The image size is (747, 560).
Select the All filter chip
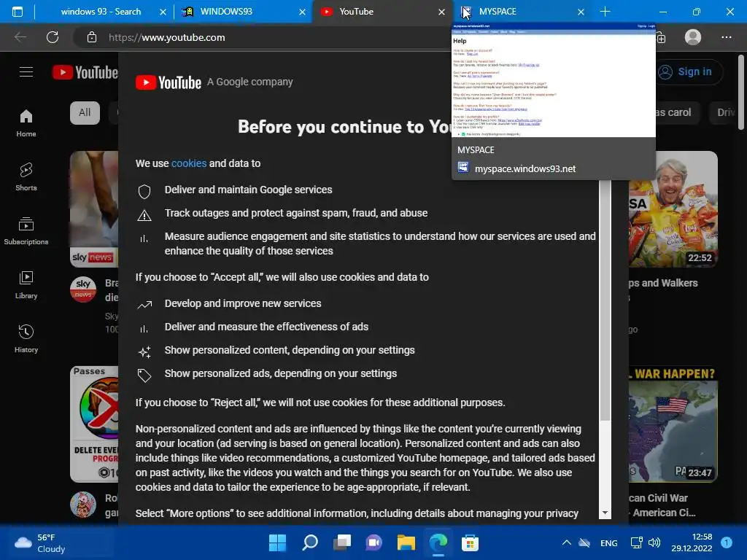[x=85, y=113]
